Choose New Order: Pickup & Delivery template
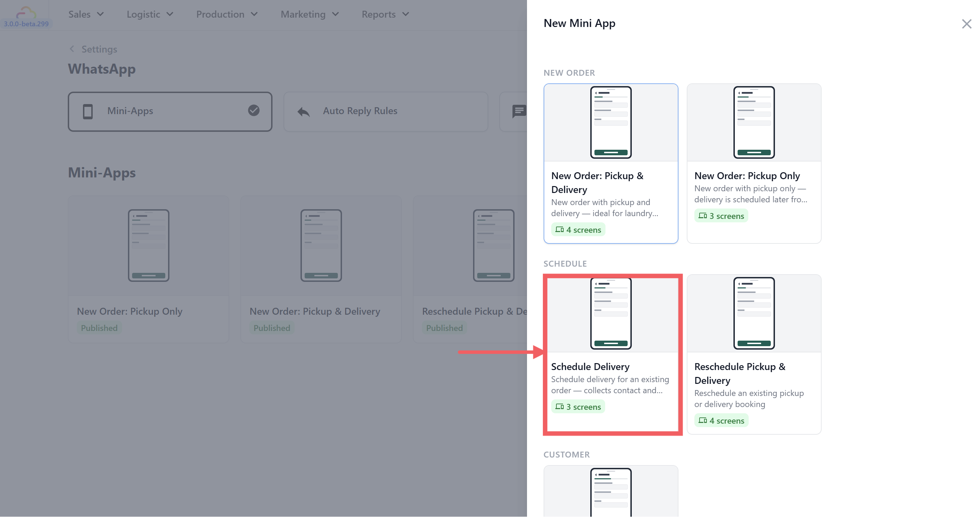 611,164
